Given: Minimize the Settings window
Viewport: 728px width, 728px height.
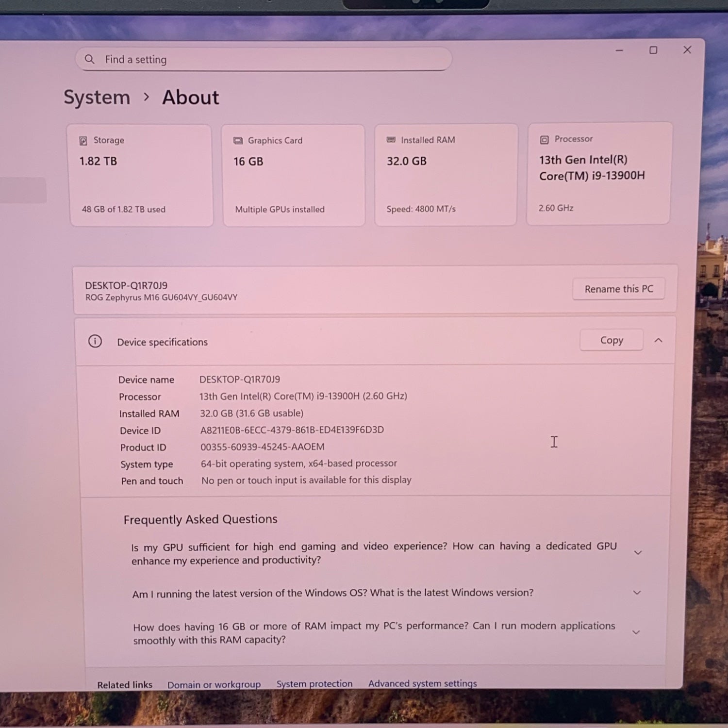Looking at the screenshot, I should (619, 50).
